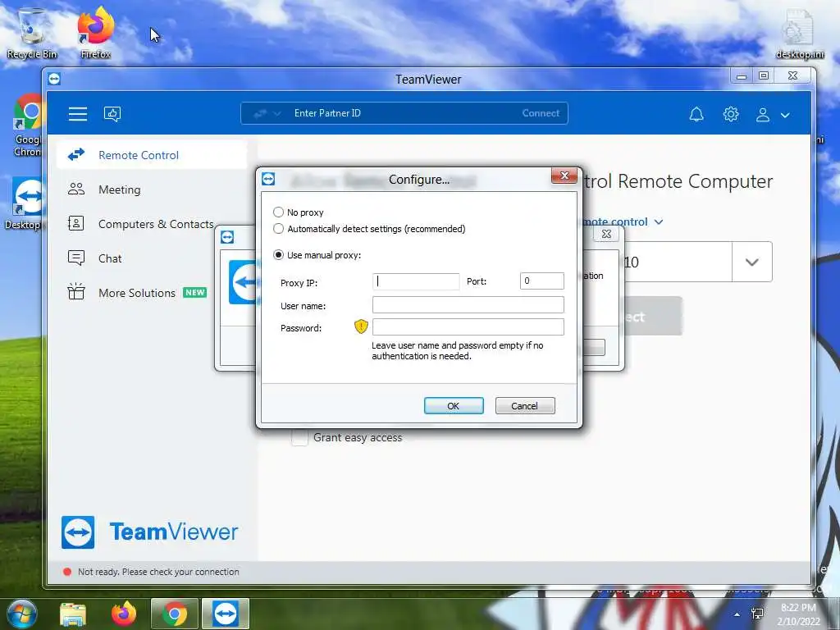The width and height of the screenshot is (840, 630).
Task: Click the Computers & Contacts address book icon
Action: [76, 223]
